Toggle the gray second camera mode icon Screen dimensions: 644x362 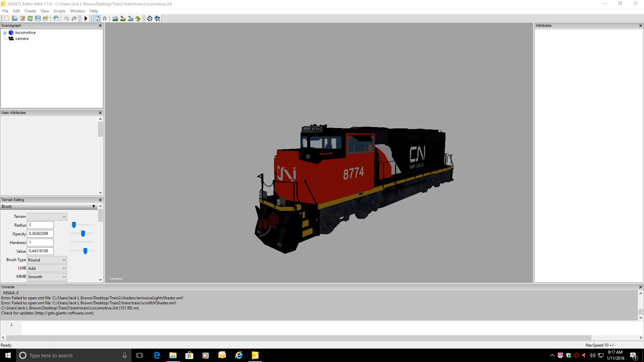click(105, 18)
